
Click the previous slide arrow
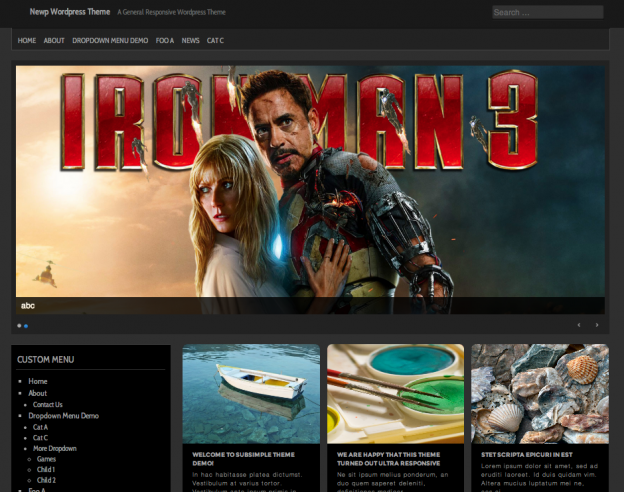coord(579,325)
